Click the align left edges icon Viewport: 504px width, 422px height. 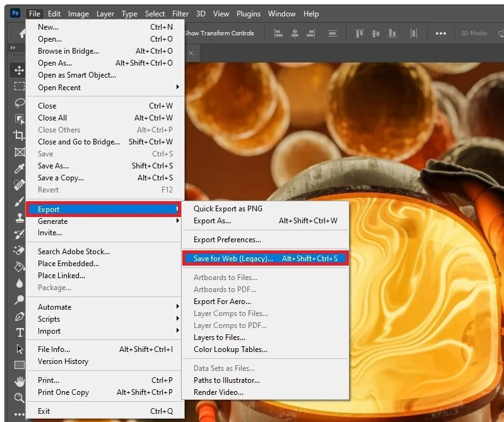pos(278,33)
